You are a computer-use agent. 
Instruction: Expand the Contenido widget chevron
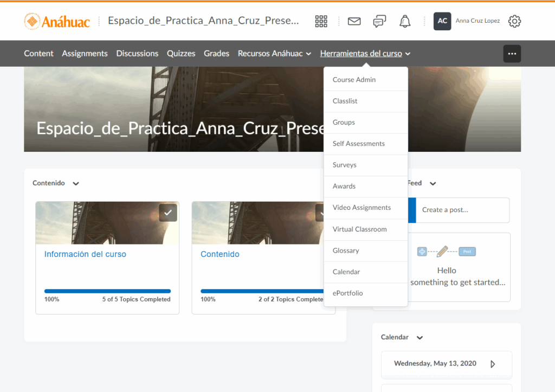pos(76,184)
